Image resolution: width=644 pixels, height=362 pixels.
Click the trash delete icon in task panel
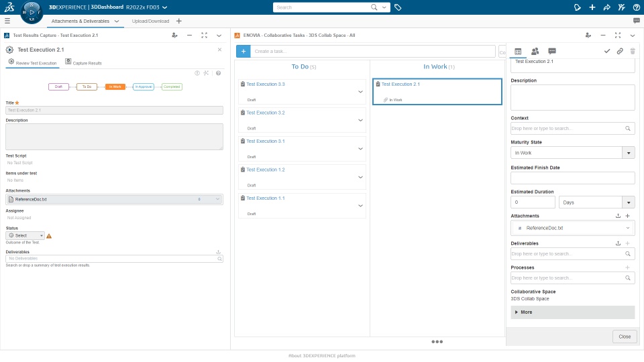(x=633, y=52)
